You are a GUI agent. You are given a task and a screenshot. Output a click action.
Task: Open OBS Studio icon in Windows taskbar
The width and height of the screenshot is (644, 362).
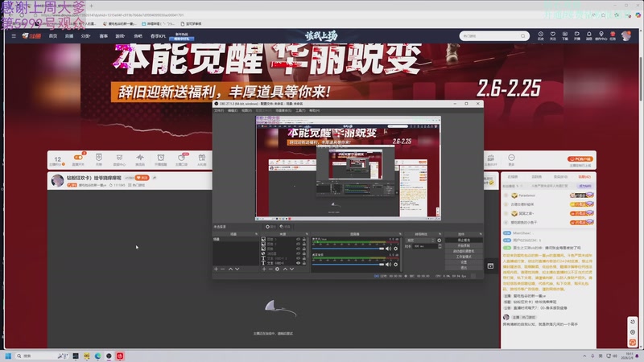pyautogui.click(x=109, y=356)
